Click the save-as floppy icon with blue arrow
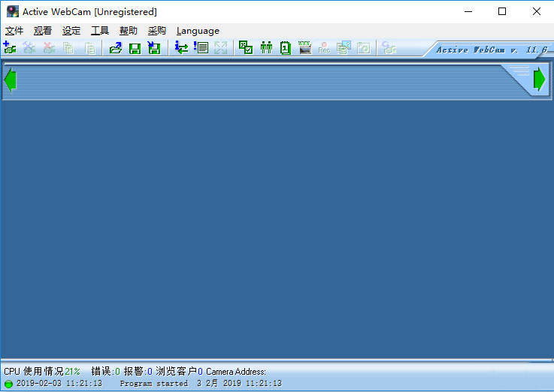Image resolution: width=554 pixels, height=392 pixels. tap(154, 48)
